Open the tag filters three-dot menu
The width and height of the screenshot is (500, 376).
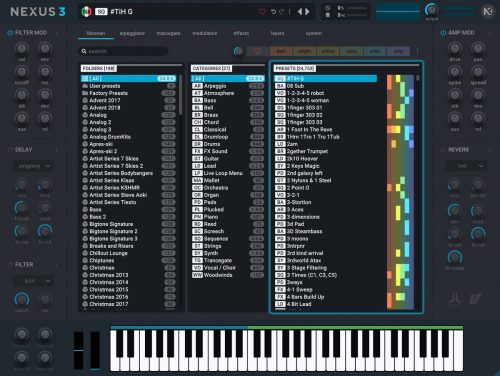[417, 51]
